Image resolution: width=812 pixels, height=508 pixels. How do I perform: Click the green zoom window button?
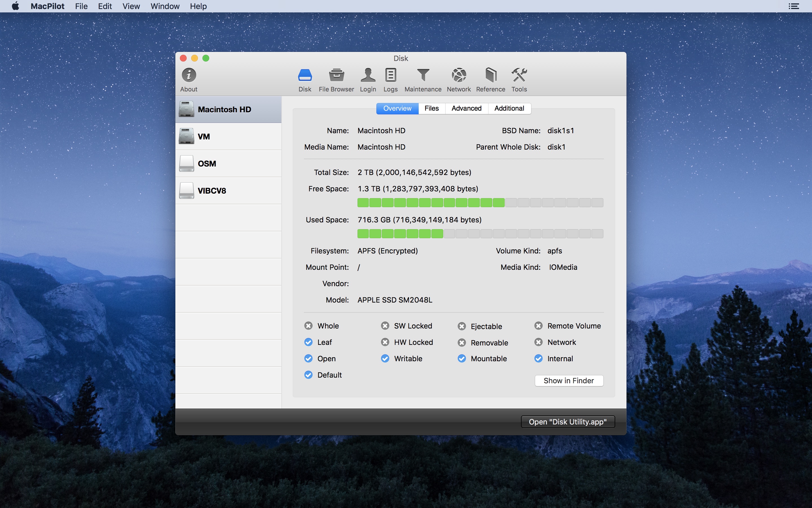pos(206,58)
